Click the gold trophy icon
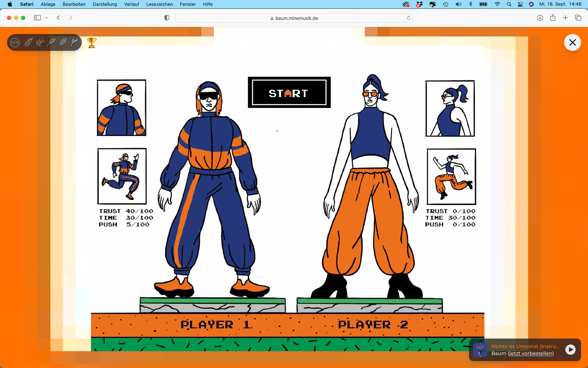Viewport: 588px width, 368px height. click(x=92, y=43)
